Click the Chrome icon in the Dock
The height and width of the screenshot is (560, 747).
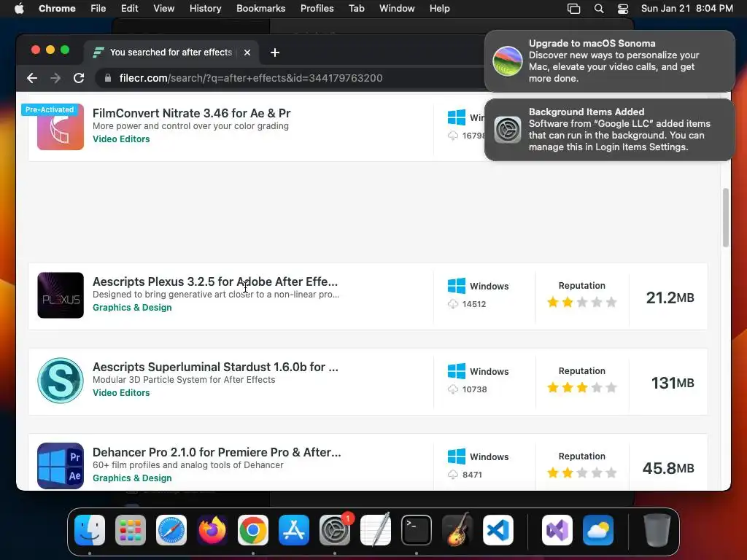point(253,530)
